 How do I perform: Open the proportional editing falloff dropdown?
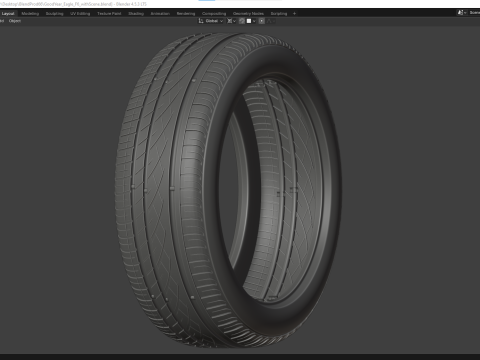point(271,21)
